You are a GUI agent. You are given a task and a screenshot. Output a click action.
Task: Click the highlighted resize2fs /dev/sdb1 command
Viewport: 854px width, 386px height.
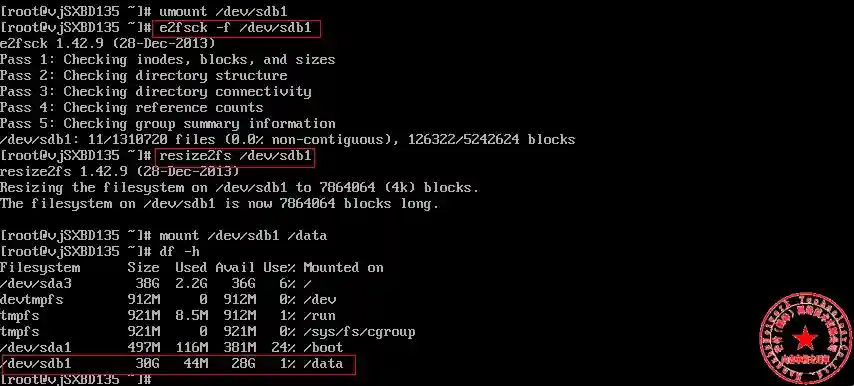click(x=236, y=156)
